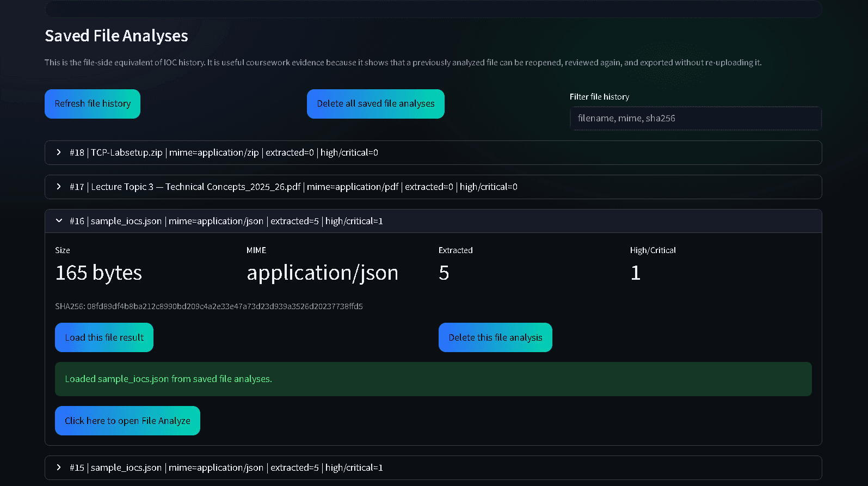Image resolution: width=868 pixels, height=486 pixels.
Task: Click the #15 sample_iocs.json row title
Action: point(226,468)
